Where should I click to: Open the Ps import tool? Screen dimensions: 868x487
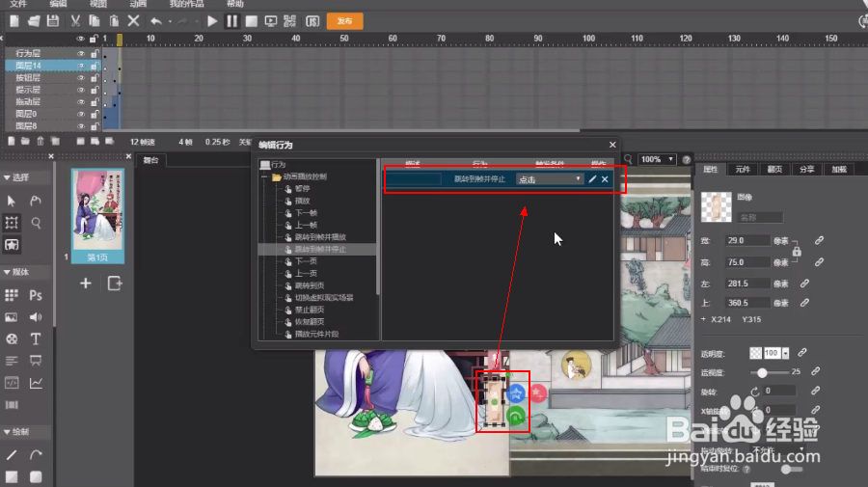pyautogui.click(x=36, y=295)
